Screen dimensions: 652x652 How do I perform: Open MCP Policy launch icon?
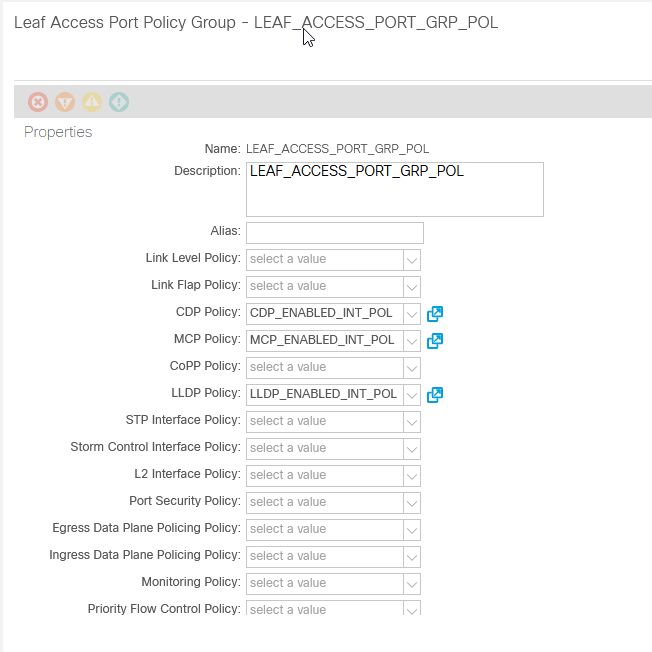click(x=435, y=341)
